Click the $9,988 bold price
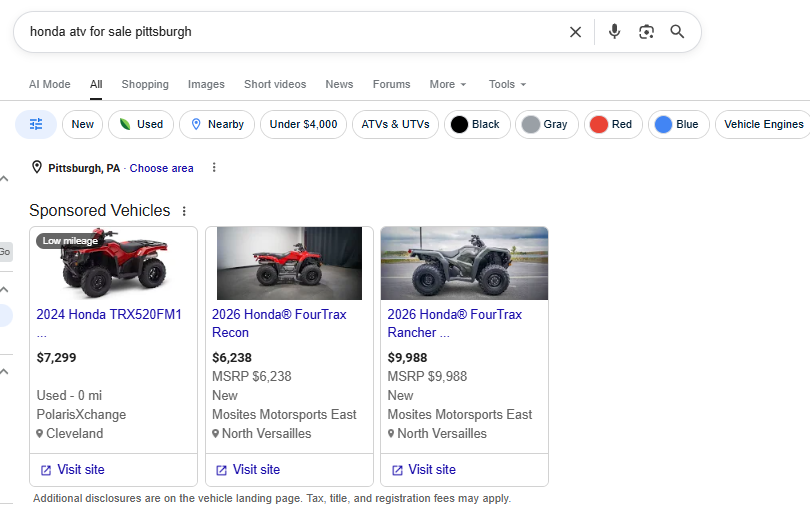Viewport: 810px width, 511px height. (x=408, y=358)
